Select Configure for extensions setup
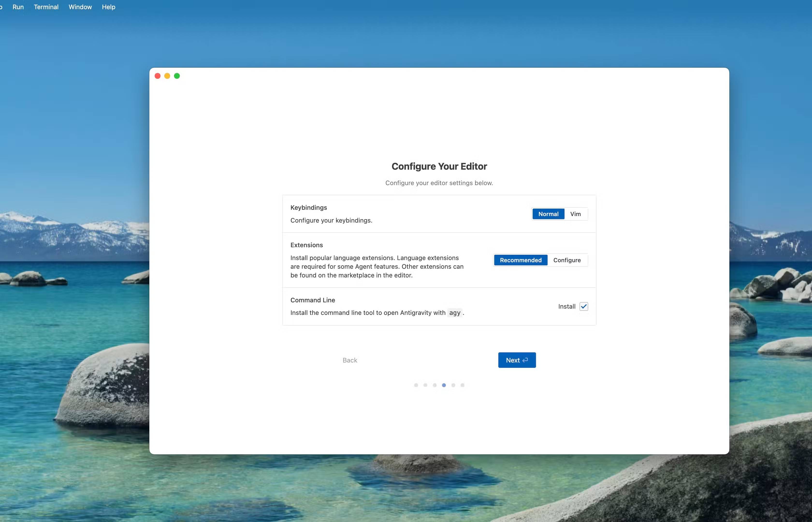812x522 pixels. click(x=567, y=260)
